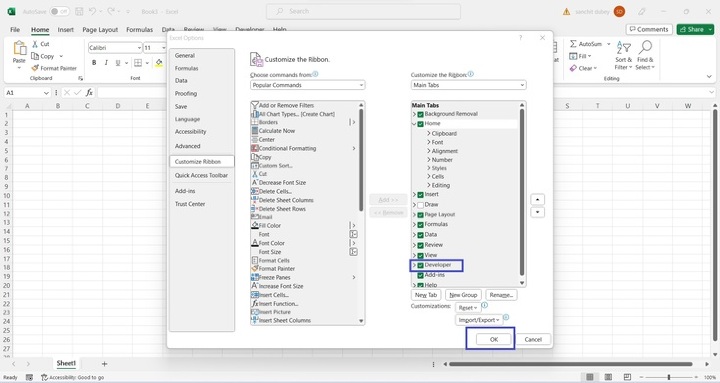
Task: Click the insert function fx icon
Action: click(89, 93)
